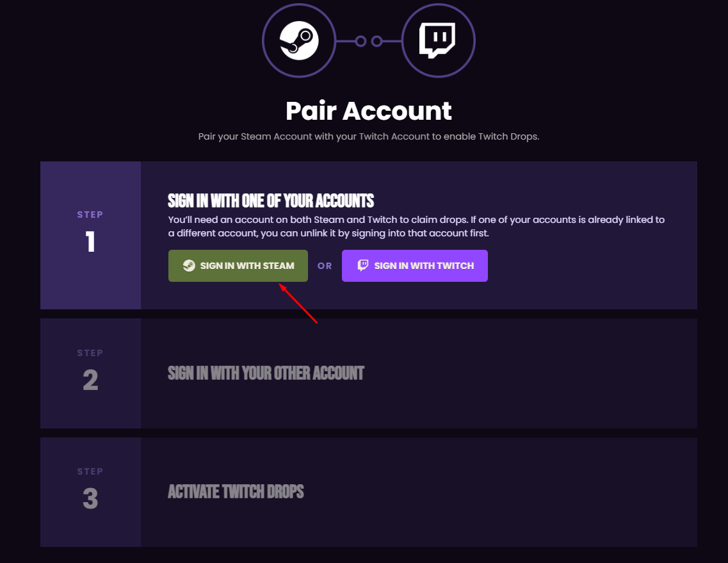Screen dimensions: 728x563
Task: Select the large number 2 step indicator
Action: (x=90, y=380)
